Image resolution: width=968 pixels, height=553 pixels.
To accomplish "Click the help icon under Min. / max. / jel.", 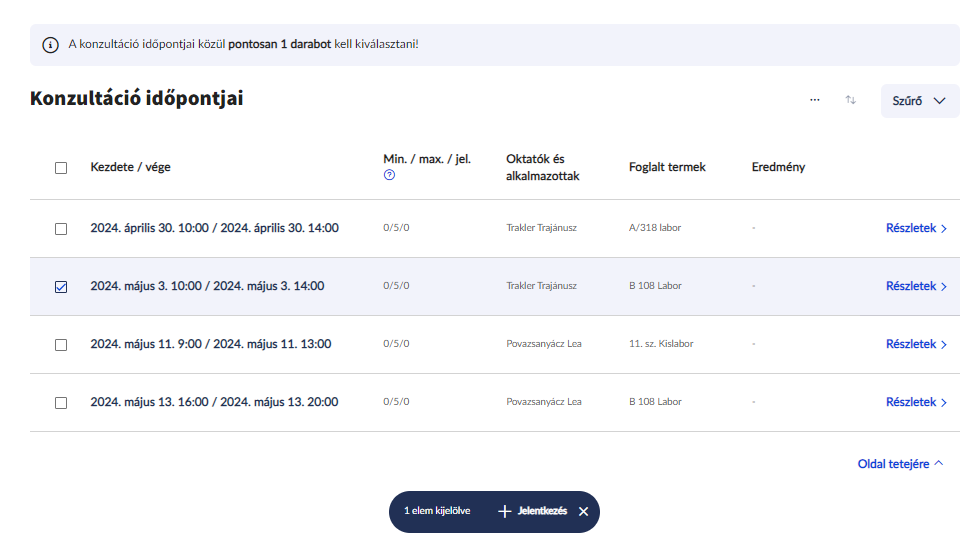I will [389, 175].
